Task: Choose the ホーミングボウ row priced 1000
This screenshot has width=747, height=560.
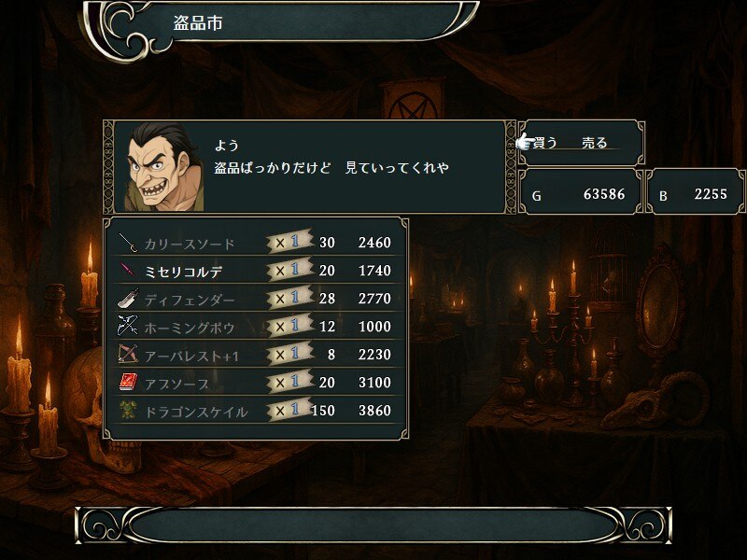Action: click(x=258, y=326)
